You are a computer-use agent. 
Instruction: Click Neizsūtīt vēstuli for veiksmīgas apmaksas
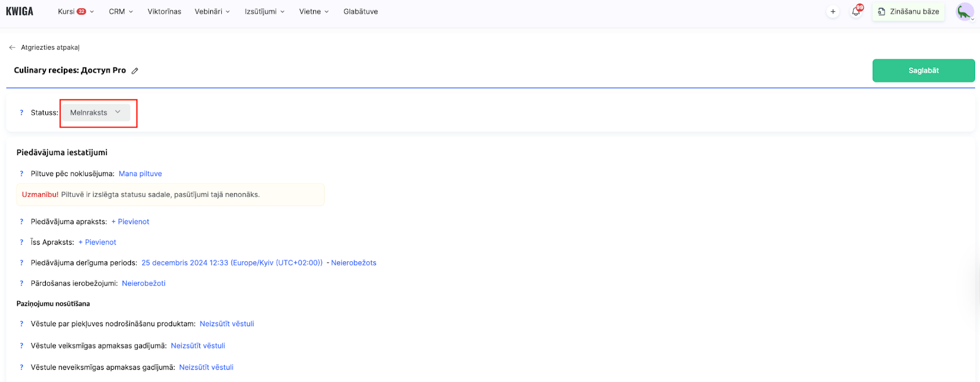[x=198, y=346]
